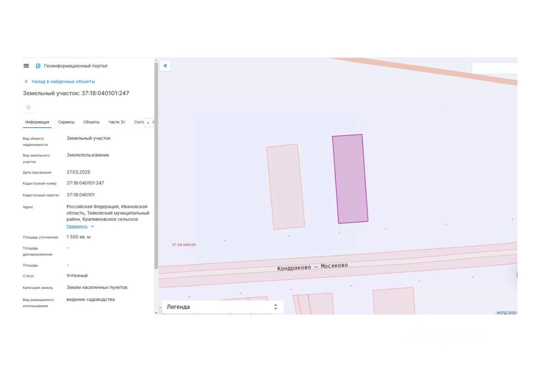Click the Кадастровый квартал value 37:18:040101
The width and height of the screenshot is (555, 392).
click(x=81, y=195)
